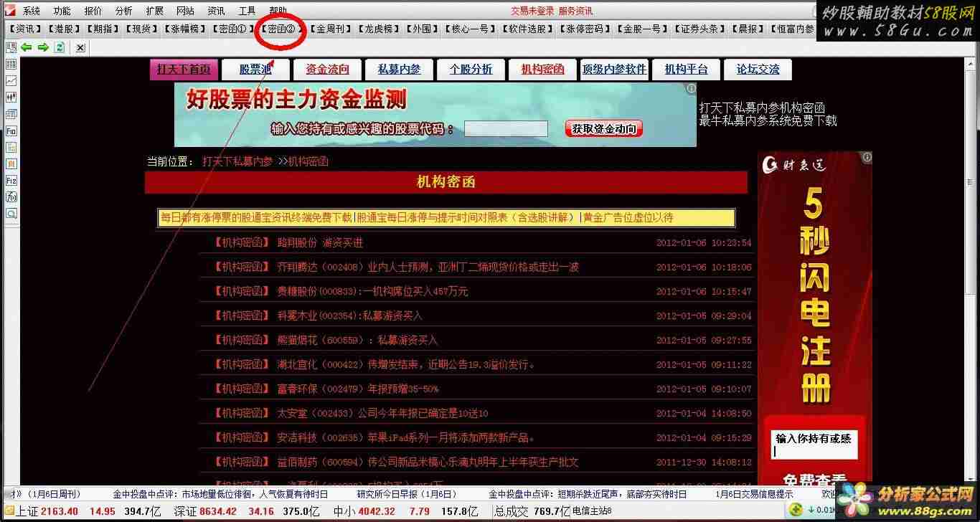Open the 论坛交流 navigation tab
Screen dimensions: 980x522
(x=758, y=70)
